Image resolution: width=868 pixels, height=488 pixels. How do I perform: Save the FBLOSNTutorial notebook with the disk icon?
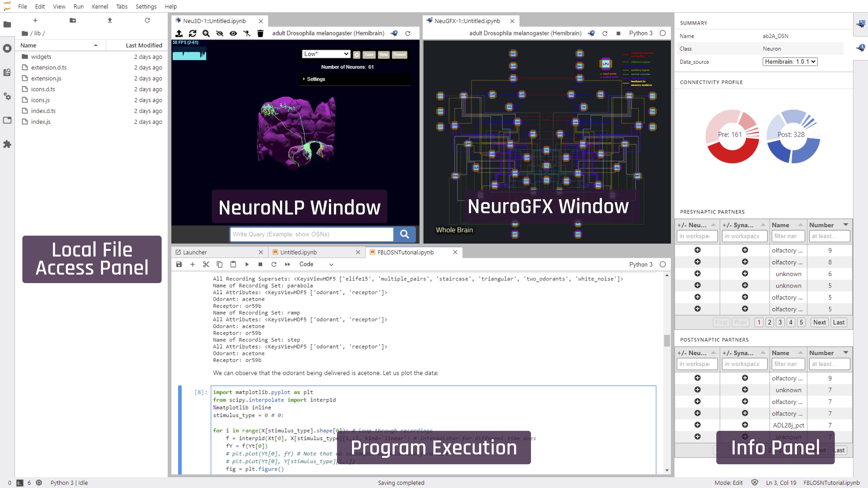pyautogui.click(x=179, y=264)
